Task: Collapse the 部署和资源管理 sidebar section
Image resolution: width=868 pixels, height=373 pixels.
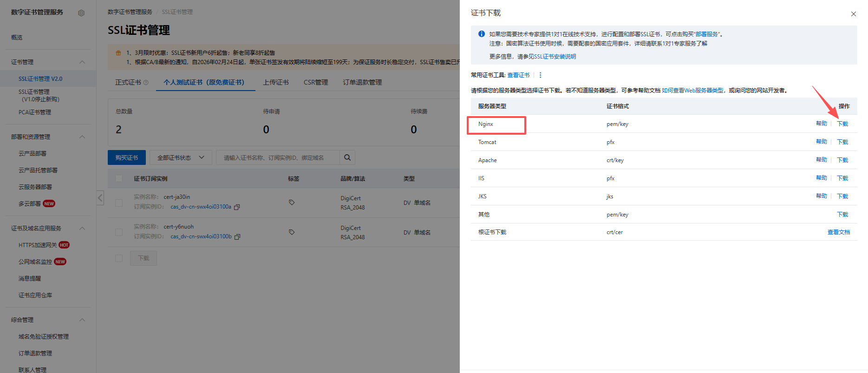Action: coord(82,137)
